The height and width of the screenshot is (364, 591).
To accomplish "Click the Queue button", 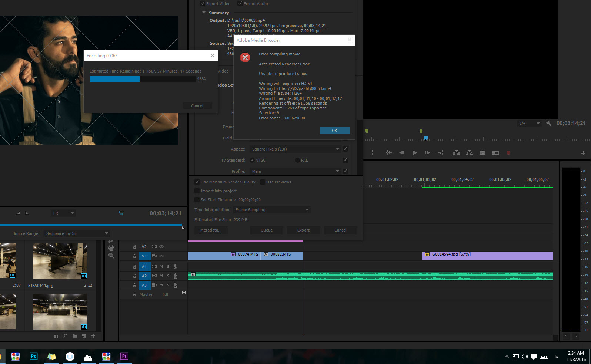I will (x=267, y=230).
